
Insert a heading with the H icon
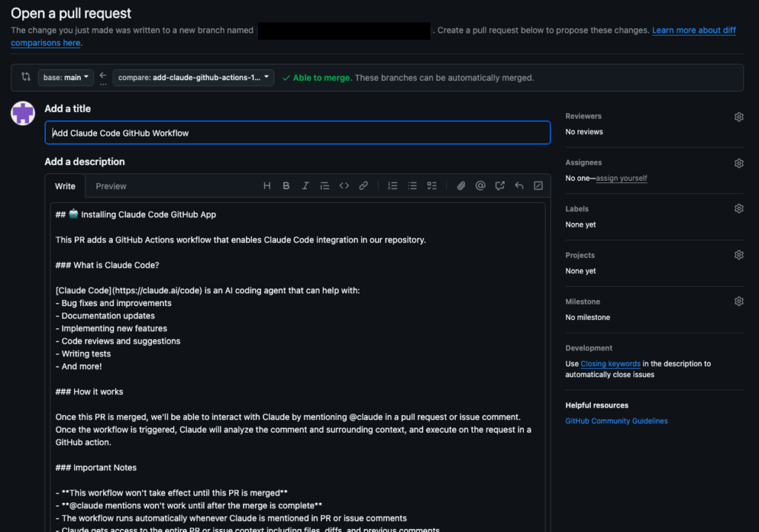tap(267, 186)
